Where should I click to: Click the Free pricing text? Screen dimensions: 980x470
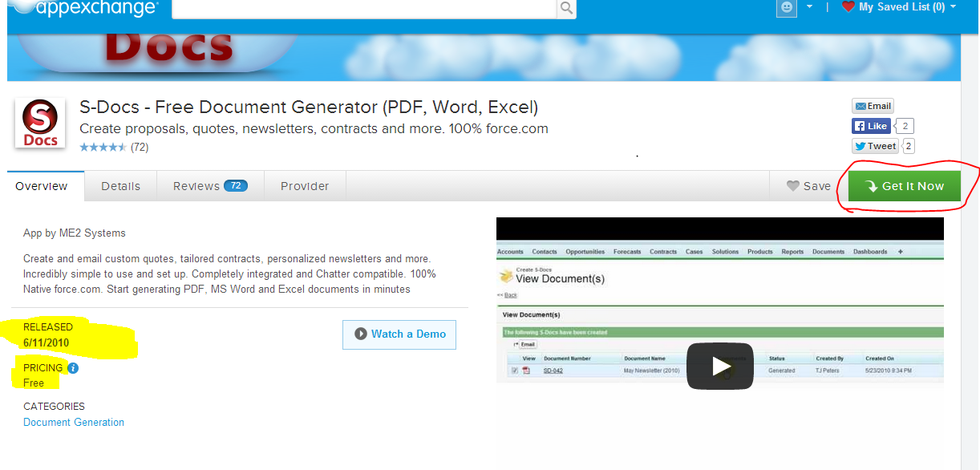34,383
